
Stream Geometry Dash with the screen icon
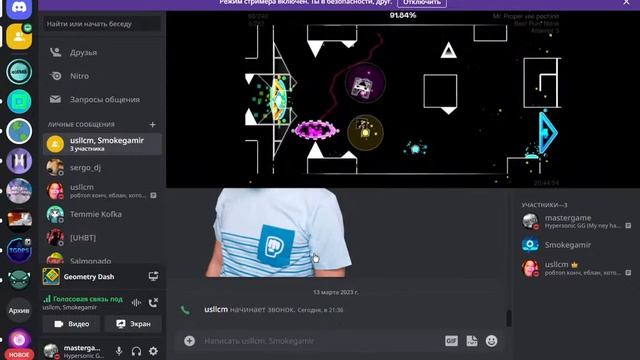click(153, 276)
